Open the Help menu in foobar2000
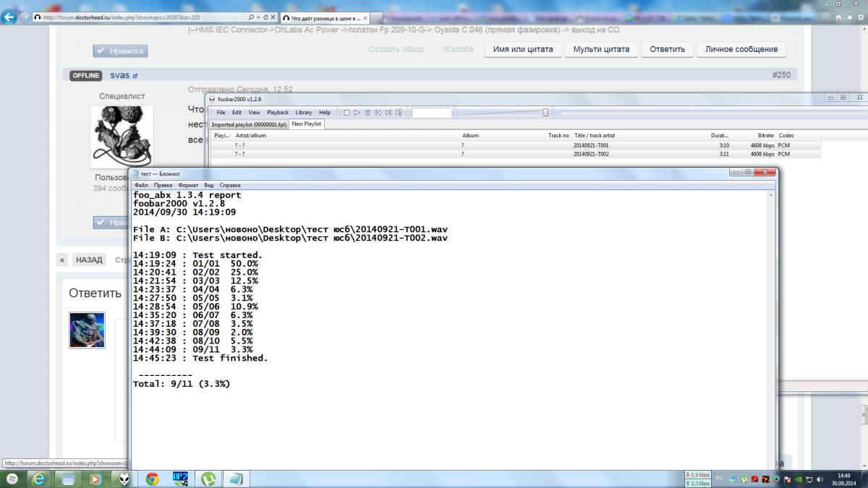Screen dimensions: 868x488 [325, 113]
